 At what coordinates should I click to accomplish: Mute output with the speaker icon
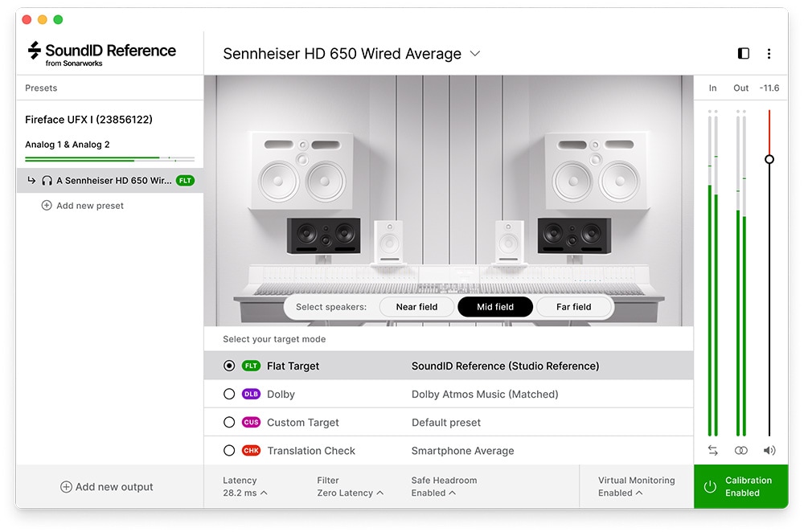769,451
